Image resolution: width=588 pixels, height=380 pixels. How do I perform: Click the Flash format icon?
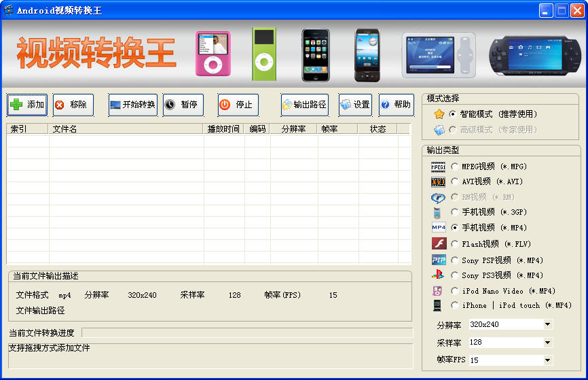click(x=439, y=243)
